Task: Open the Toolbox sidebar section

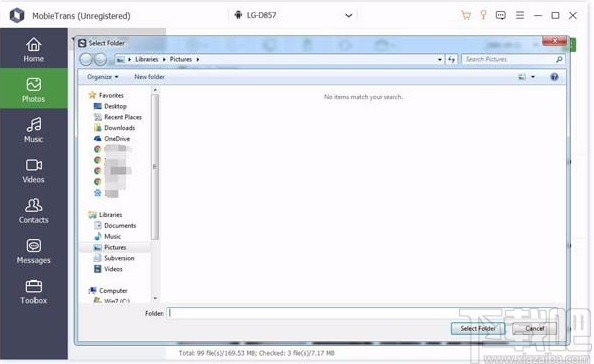Action: pyautogui.click(x=34, y=292)
